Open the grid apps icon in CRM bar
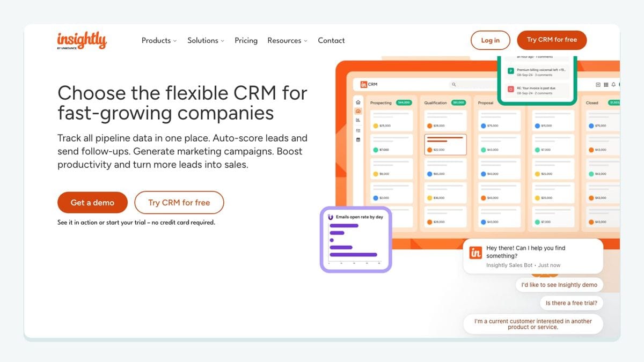Viewport: 644px width, 362px height. (x=606, y=85)
